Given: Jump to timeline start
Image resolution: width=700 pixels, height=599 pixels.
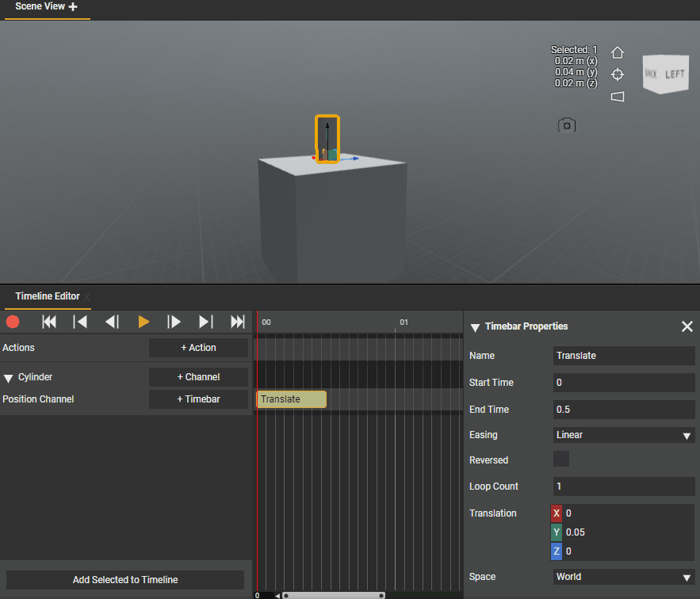Looking at the screenshot, I should [x=49, y=322].
